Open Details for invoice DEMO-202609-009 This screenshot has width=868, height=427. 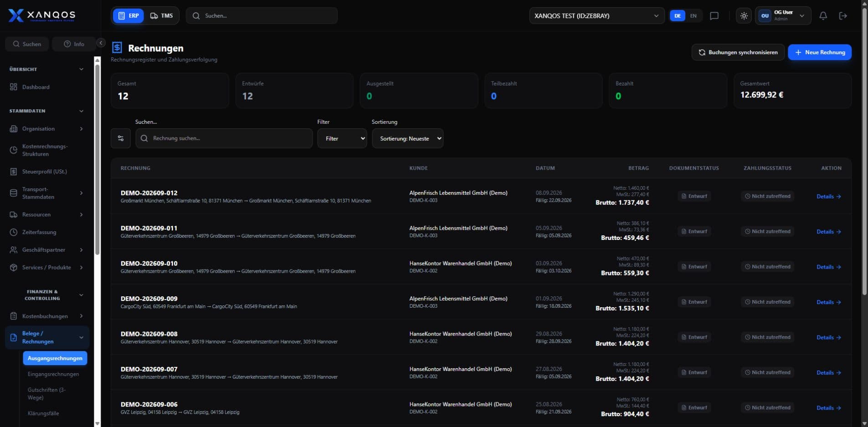pos(829,302)
